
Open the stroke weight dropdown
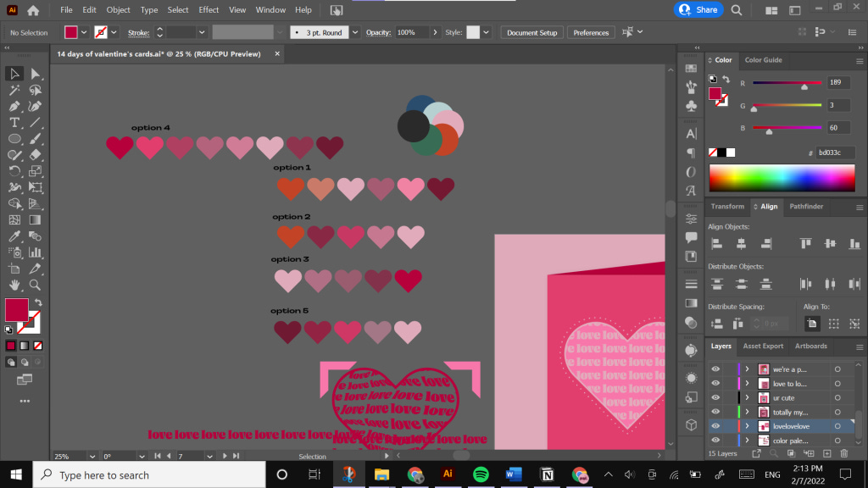(x=202, y=33)
